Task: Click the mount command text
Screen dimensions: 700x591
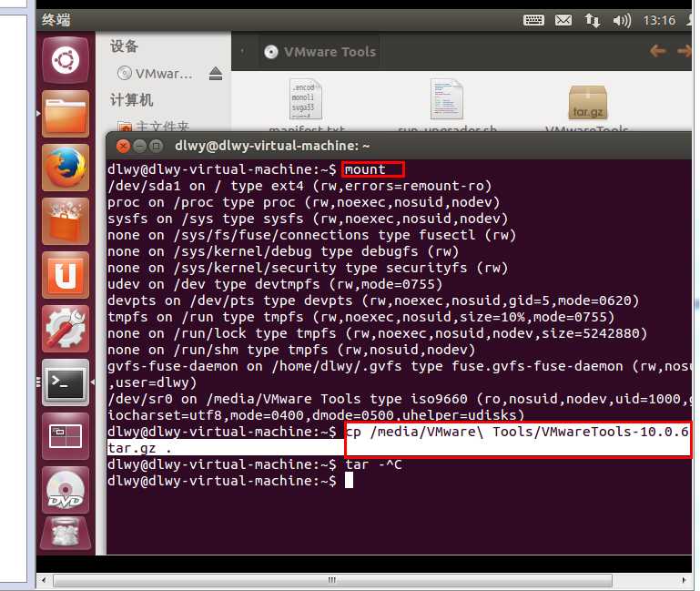Action: [365, 169]
